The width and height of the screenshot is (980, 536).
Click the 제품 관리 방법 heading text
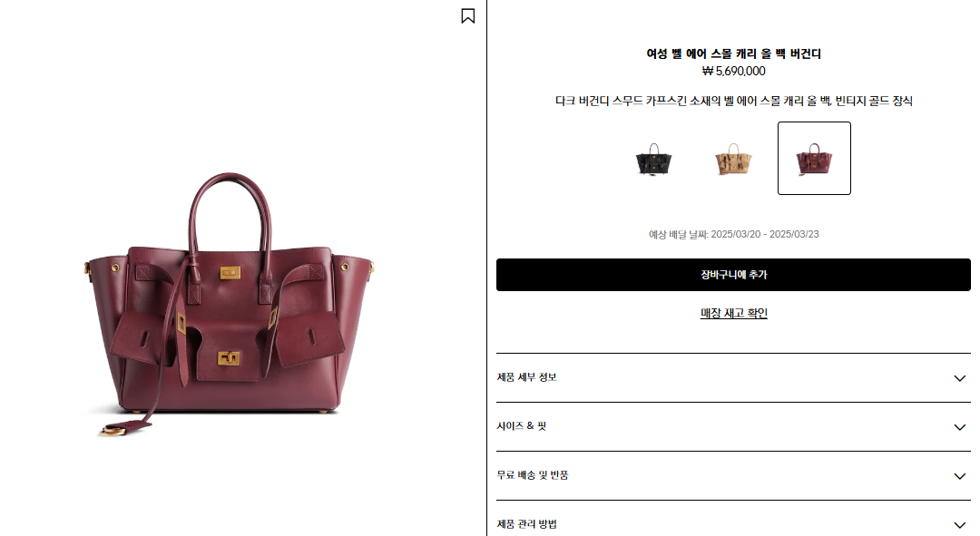point(526,523)
